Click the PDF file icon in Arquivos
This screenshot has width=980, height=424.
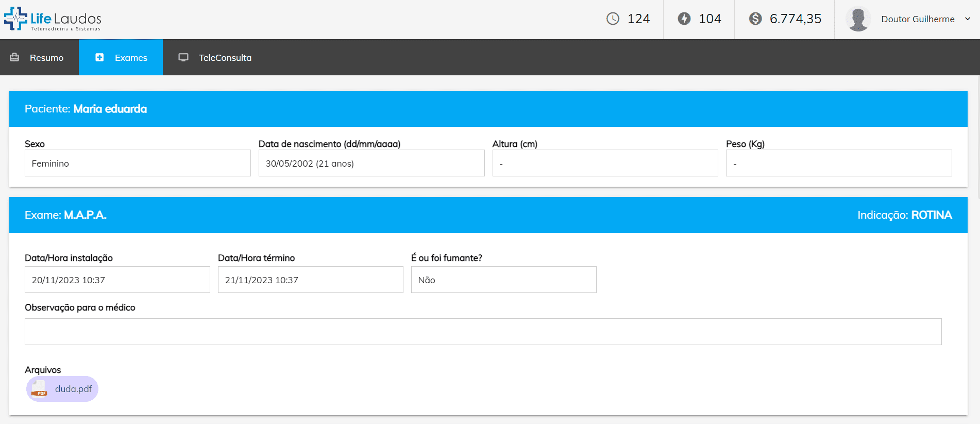coord(39,389)
